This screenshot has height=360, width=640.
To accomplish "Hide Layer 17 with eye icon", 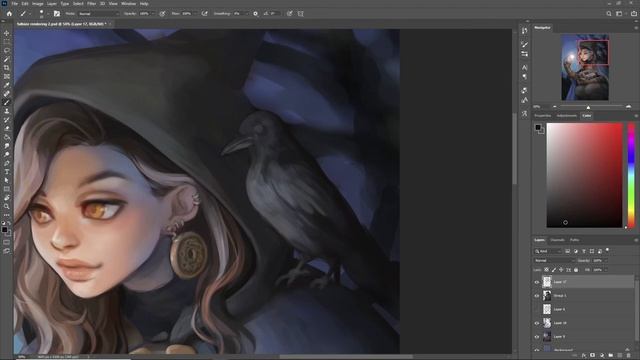I will [537, 282].
